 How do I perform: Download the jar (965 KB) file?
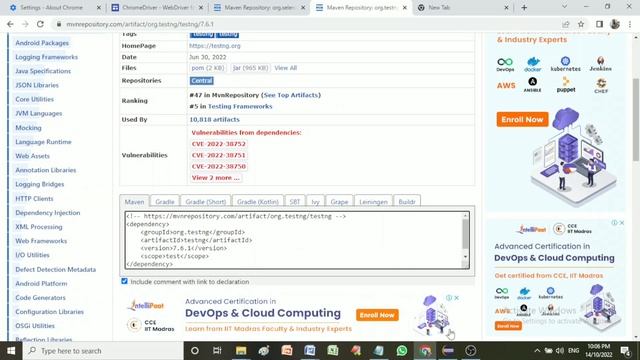(250, 68)
